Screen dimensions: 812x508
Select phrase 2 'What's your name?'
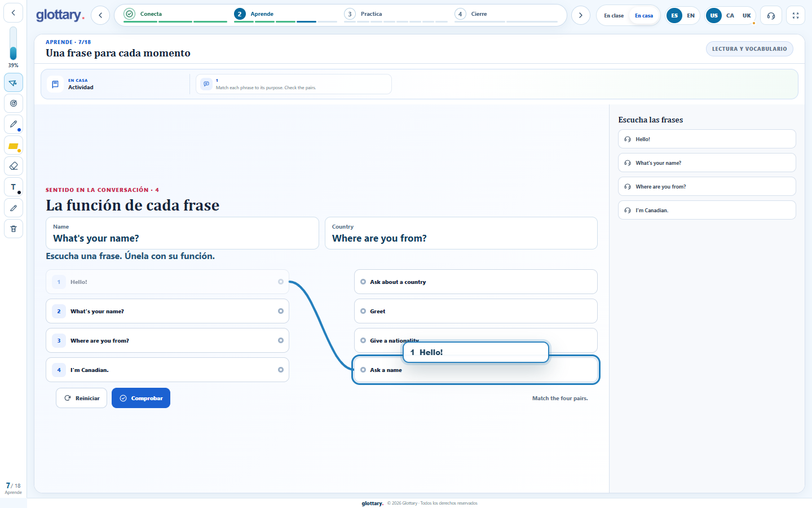167,311
